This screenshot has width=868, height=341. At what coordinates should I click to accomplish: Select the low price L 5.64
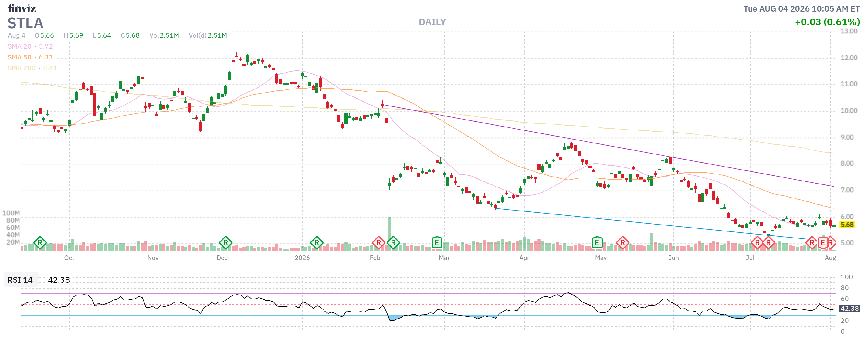click(102, 35)
